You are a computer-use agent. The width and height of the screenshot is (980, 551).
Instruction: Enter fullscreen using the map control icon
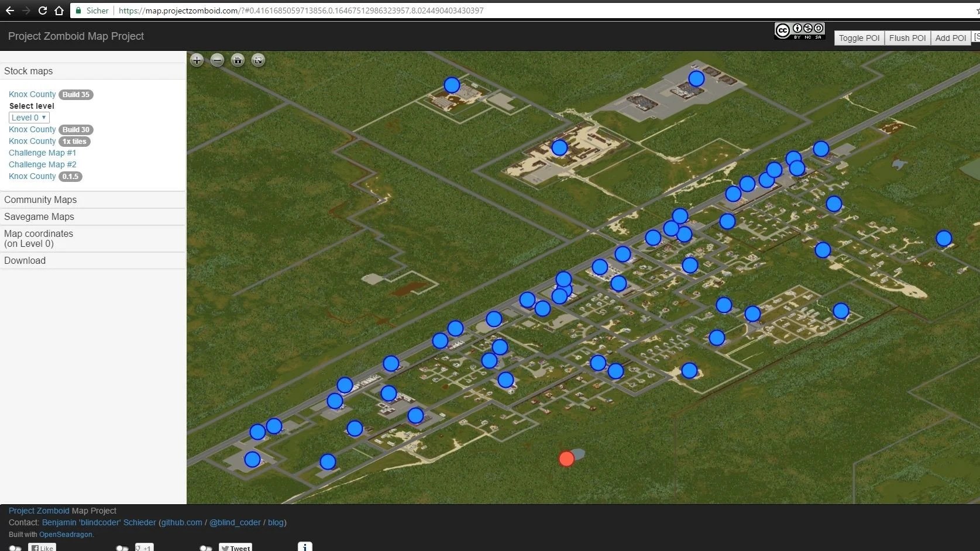(258, 60)
